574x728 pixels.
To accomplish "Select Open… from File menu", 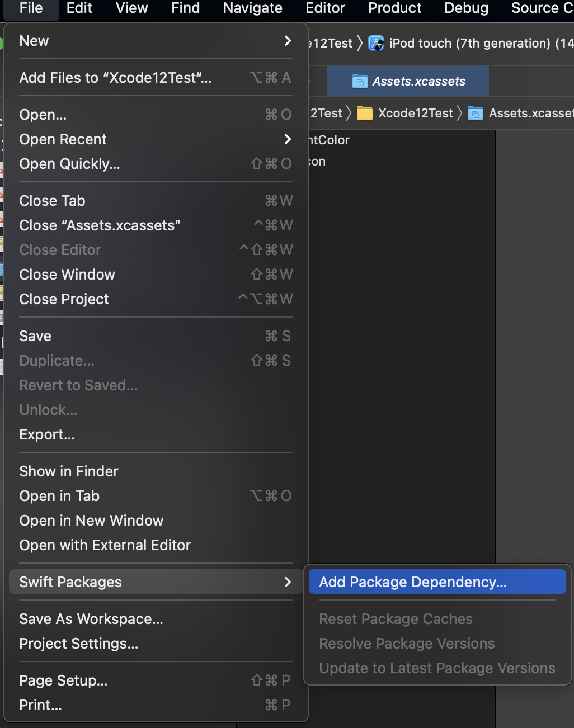I will 156,115.
